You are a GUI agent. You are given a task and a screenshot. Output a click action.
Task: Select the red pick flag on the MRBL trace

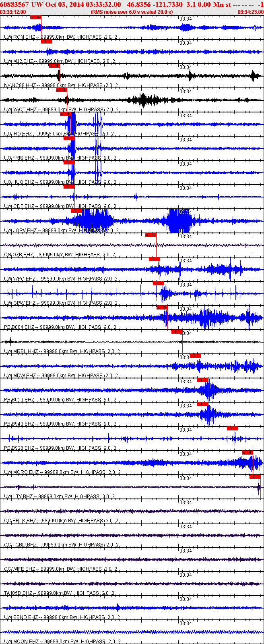177,332
